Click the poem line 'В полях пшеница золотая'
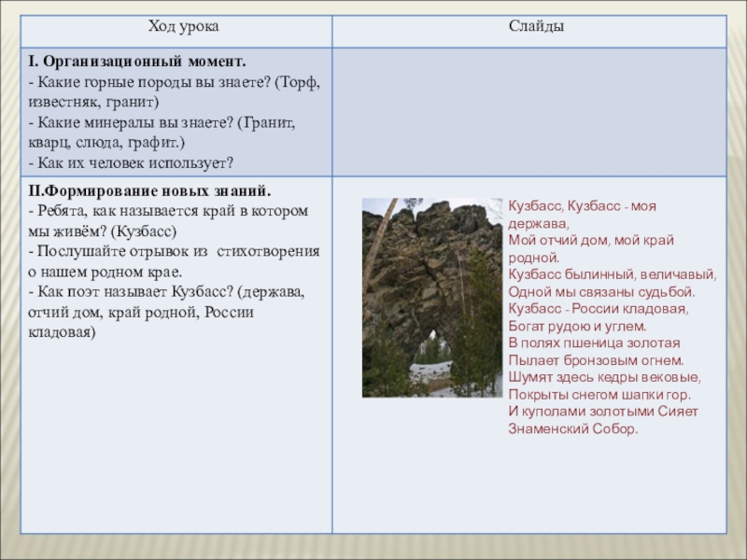 point(594,343)
